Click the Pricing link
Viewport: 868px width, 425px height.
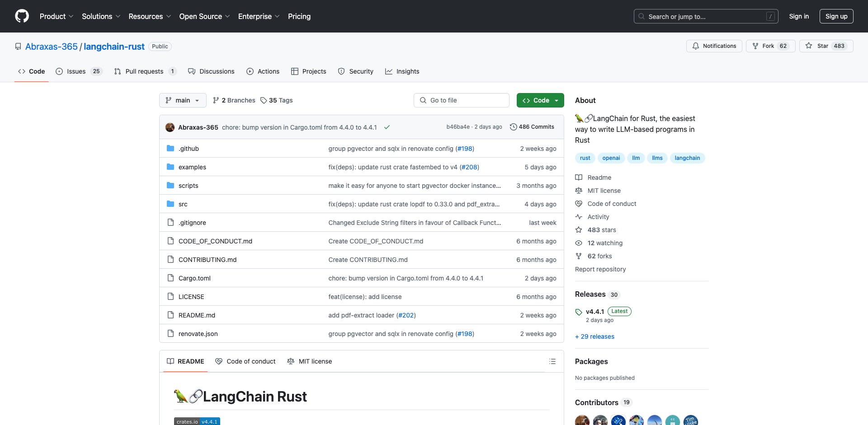click(x=299, y=16)
